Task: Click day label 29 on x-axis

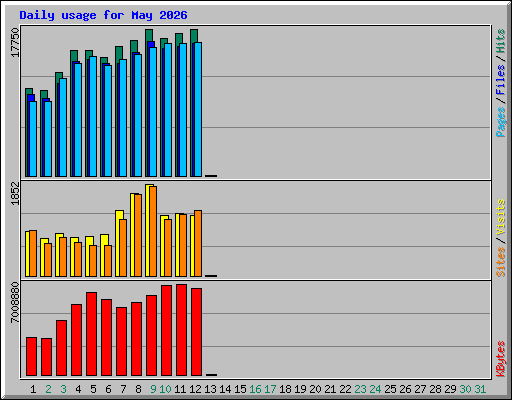Action: [450, 389]
